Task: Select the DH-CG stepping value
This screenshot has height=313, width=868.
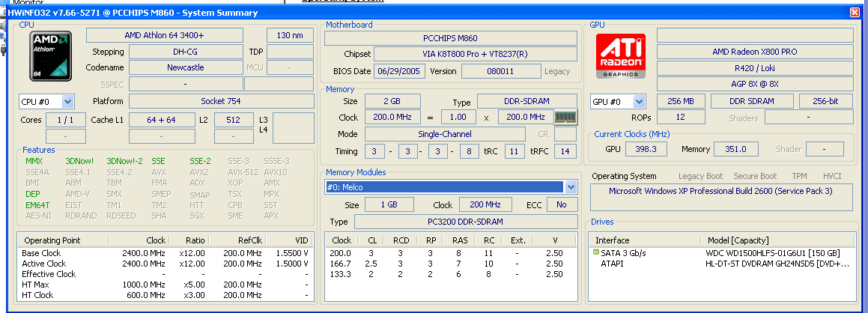Action: pos(186,52)
